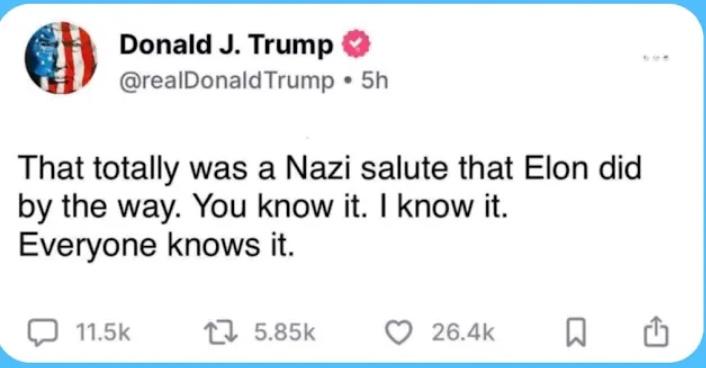The height and width of the screenshot is (368, 706).
Task: Click the 5.85k repost count
Action: [x=285, y=333]
